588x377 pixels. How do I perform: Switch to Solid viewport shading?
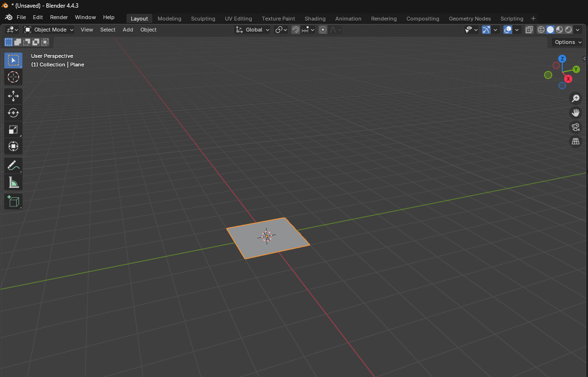pos(550,30)
